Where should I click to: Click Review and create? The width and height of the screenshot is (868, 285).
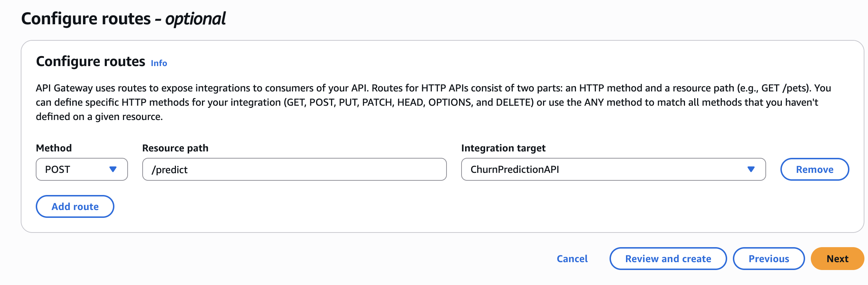[x=667, y=259]
